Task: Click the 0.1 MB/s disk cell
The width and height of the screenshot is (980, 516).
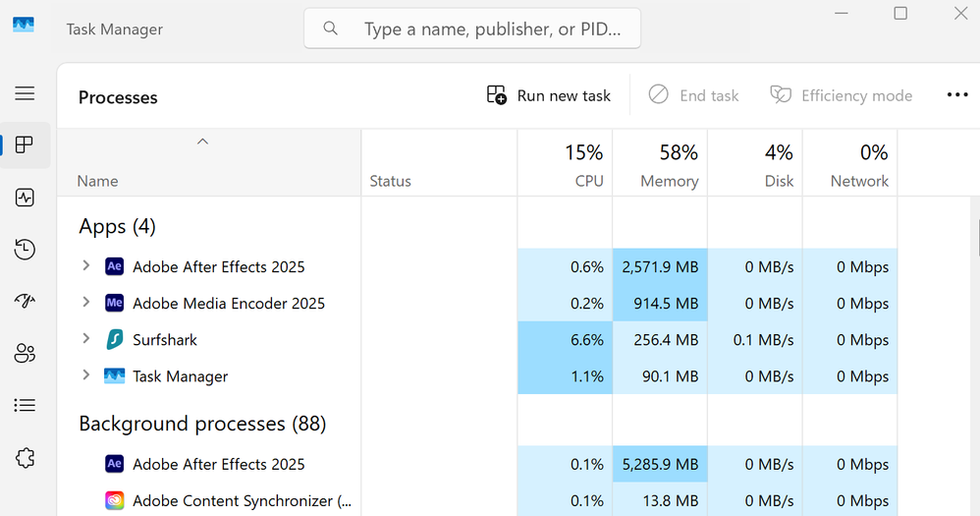Action: pos(755,340)
